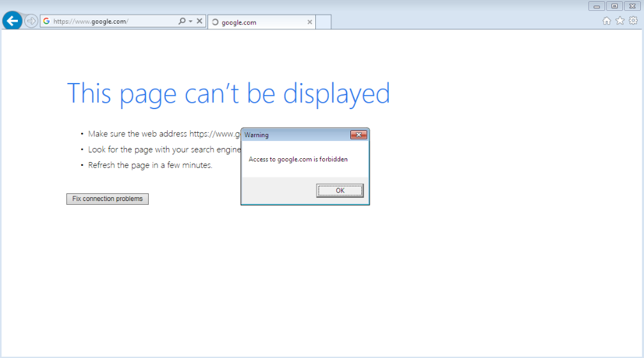Click OK in the Warning dialog

tap(340, 191)
